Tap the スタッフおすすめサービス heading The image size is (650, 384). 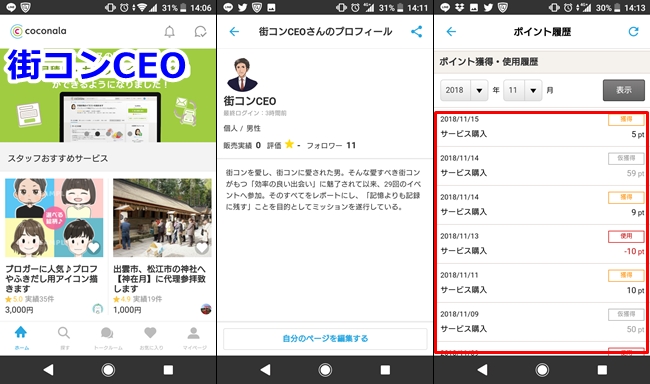58,158
